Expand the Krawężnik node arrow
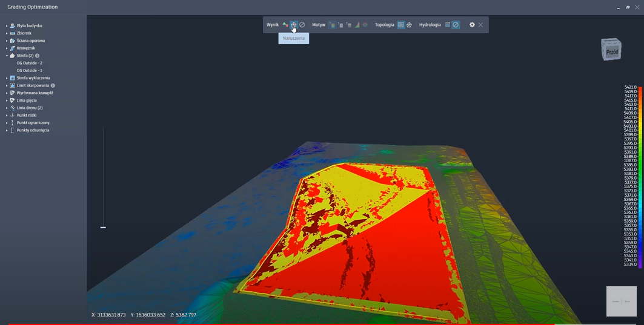 [7, 48]
